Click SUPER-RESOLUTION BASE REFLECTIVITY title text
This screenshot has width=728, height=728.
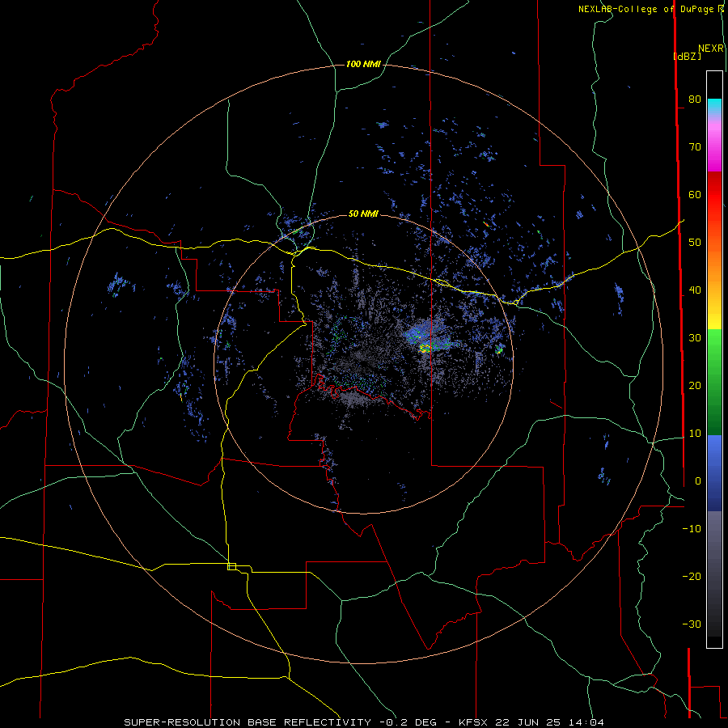(248, 722)
